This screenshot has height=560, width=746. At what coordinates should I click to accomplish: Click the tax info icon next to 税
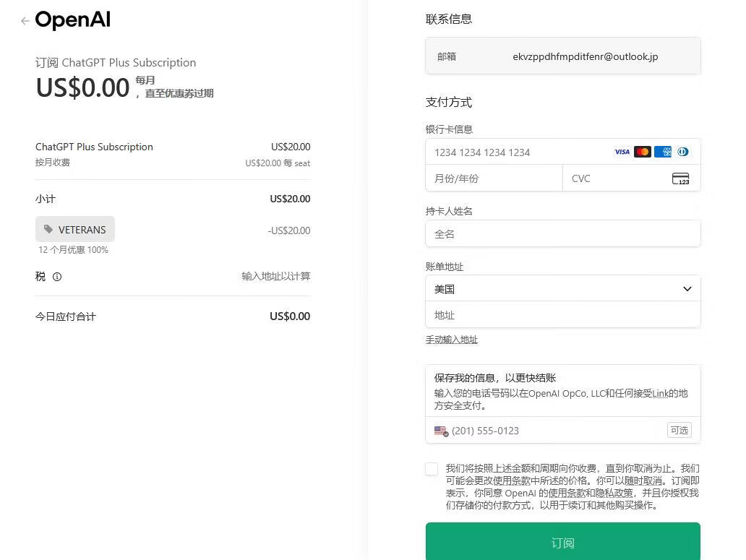[56, 277]
